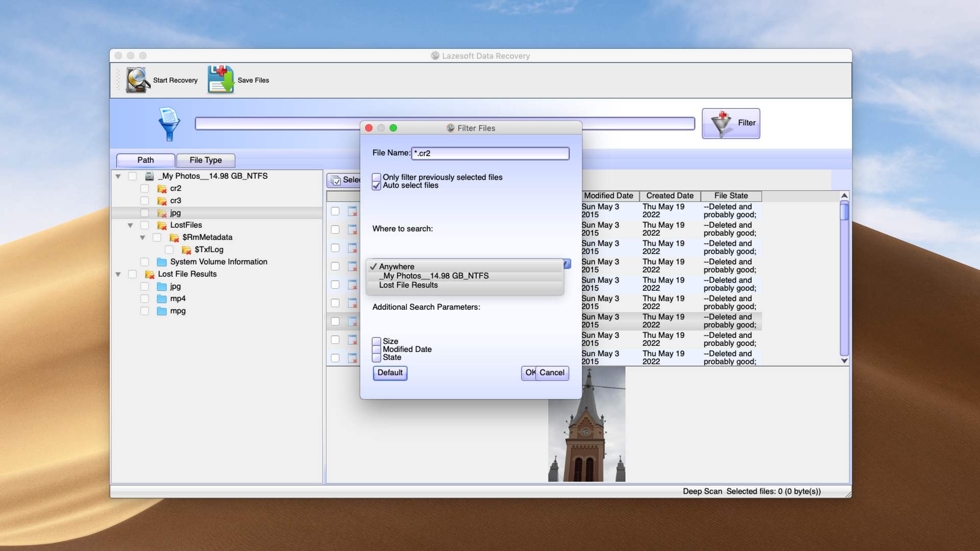Click the cr3 folder icon
Image resolution: width=980 pixels, height=551 pixels.
pos(162,201)
